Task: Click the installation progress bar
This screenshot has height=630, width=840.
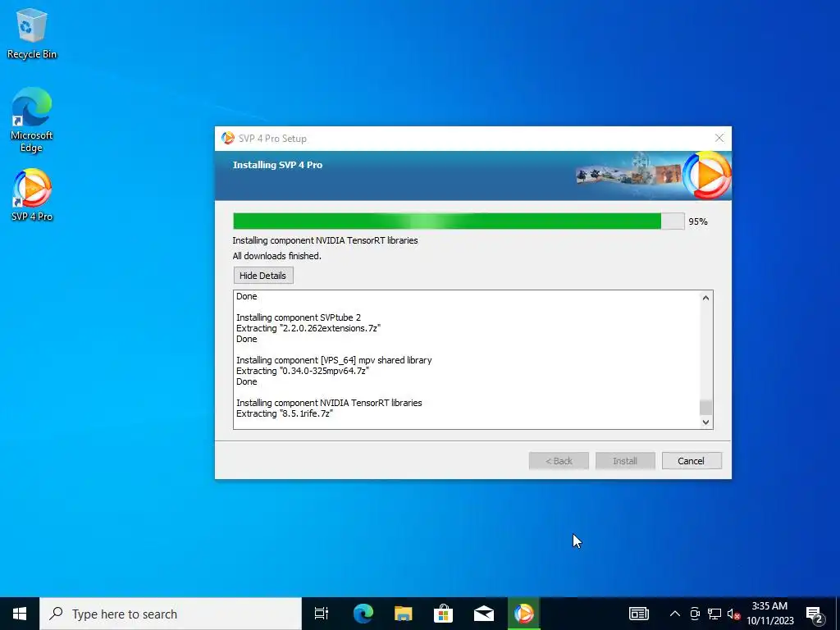Action: tap(459, 221)
